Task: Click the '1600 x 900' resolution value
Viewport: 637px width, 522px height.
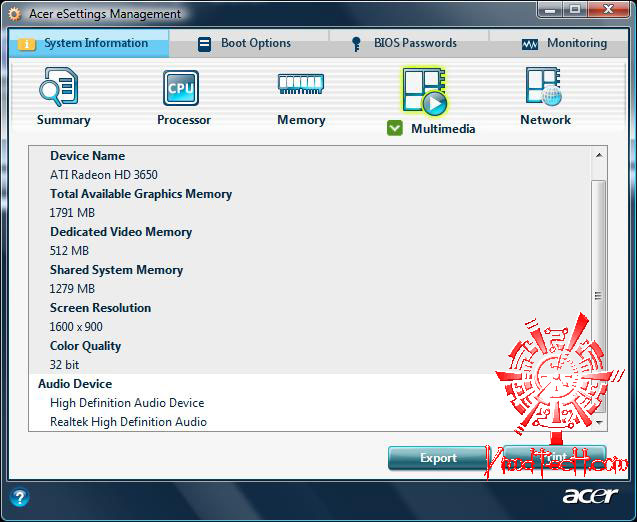Action: (x=76, y=327)
